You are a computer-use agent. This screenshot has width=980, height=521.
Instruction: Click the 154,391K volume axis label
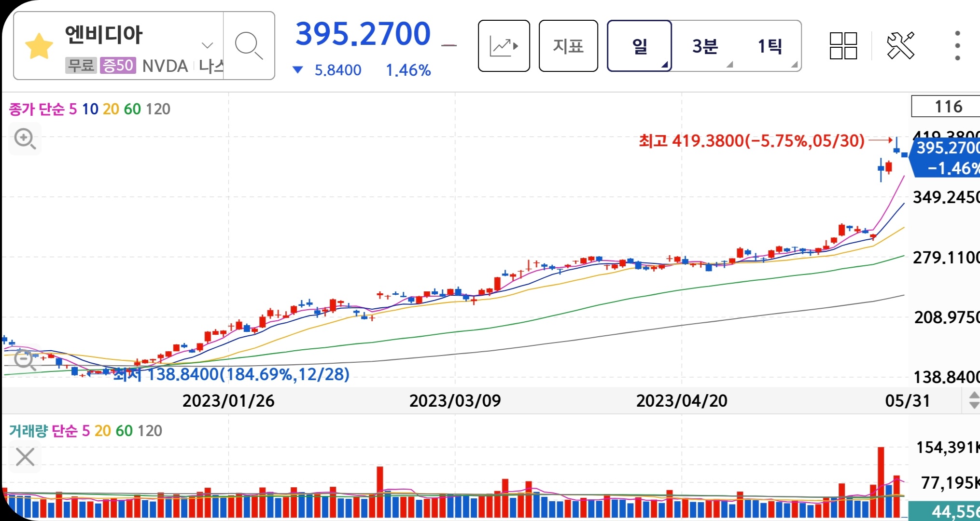click(x=948, y=448)
